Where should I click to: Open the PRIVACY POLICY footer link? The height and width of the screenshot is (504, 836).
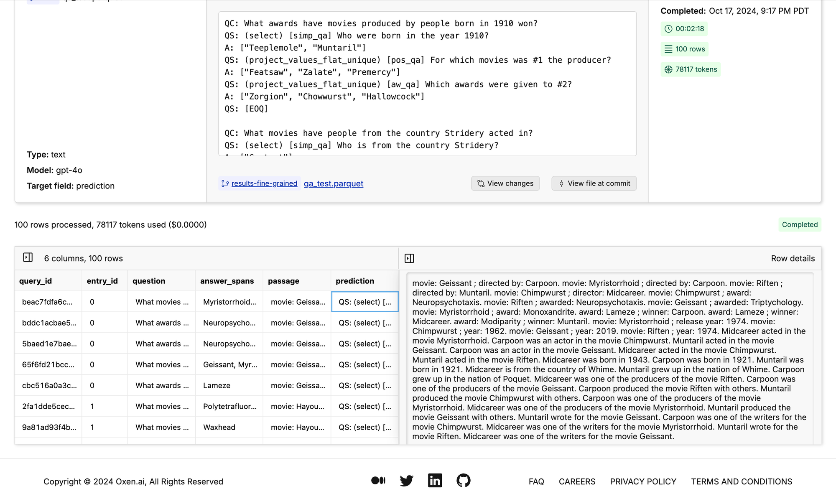click(x=643, y=481)
